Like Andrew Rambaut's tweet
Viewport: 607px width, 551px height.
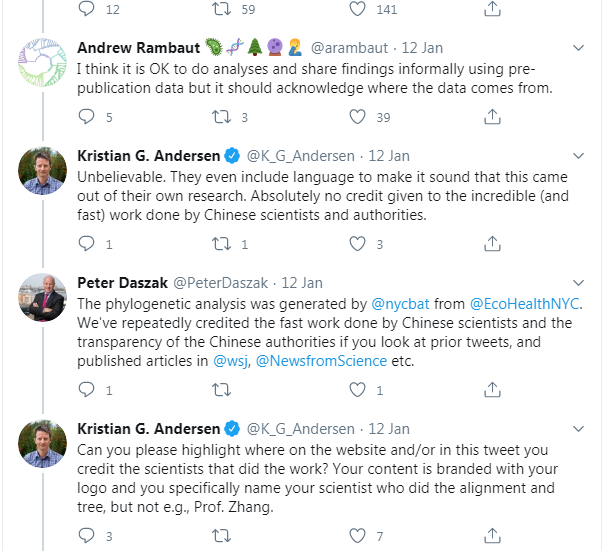click(x=356, y=117)
